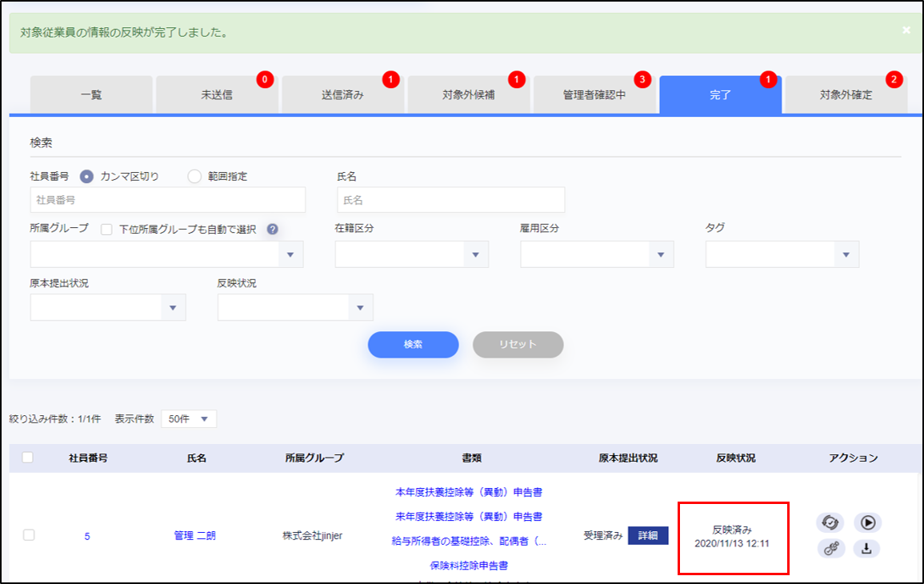Dismiss the green notification with the X
The width and height of the screenshot is (924, 584).
[906, 30]
